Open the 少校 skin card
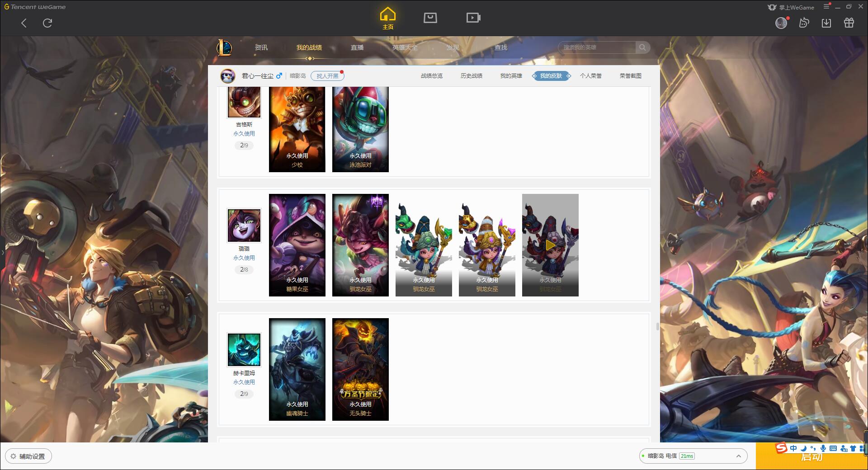Screen dimensions: 868x470 pyautogui.click(x=297, y=129)
